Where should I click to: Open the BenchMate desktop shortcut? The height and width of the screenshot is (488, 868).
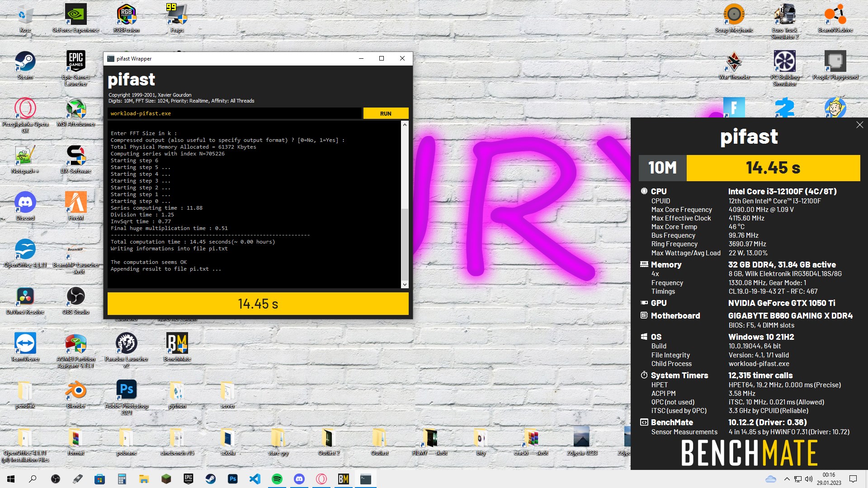click(x=177, y=347)
